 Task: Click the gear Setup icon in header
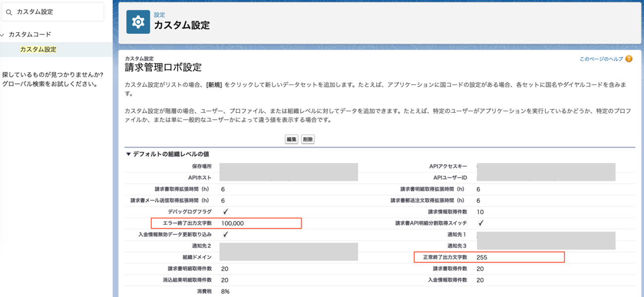138,22
